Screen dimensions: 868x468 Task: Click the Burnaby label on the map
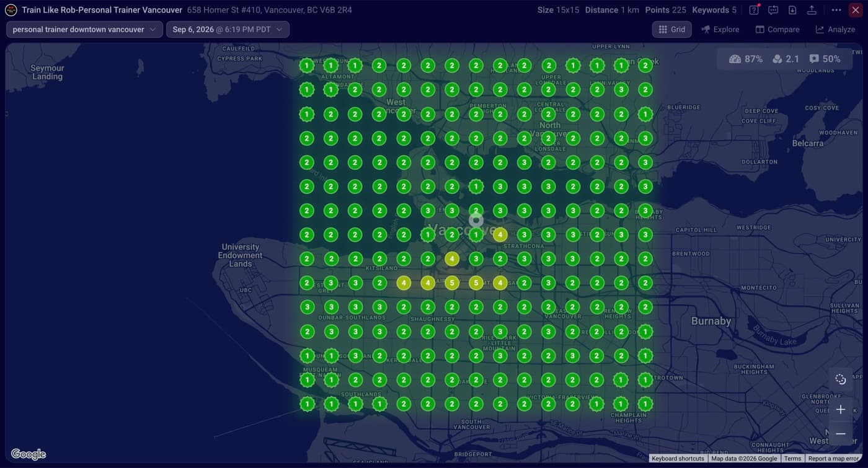[x=711, y=321]
